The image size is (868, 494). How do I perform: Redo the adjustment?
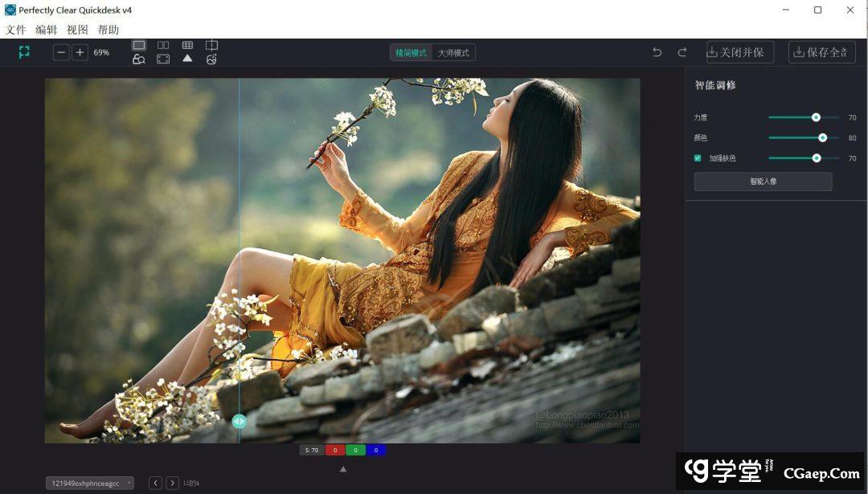click(682, 52)
